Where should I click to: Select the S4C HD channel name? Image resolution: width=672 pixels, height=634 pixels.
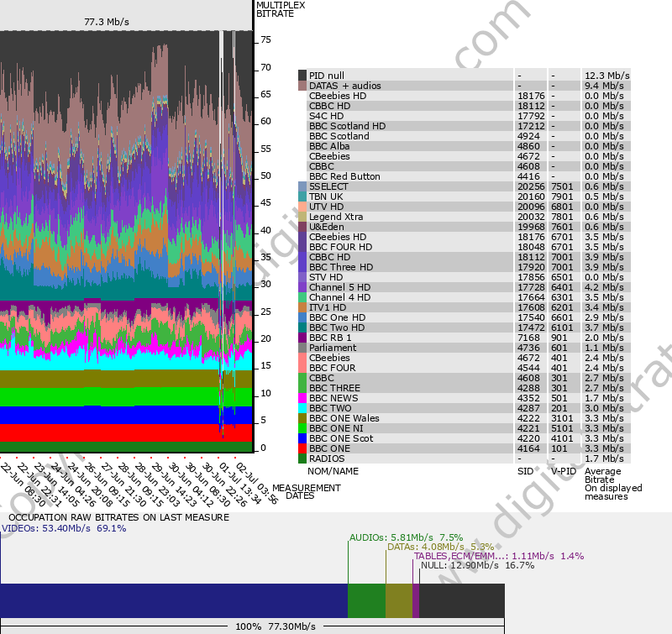pos(326,116)
